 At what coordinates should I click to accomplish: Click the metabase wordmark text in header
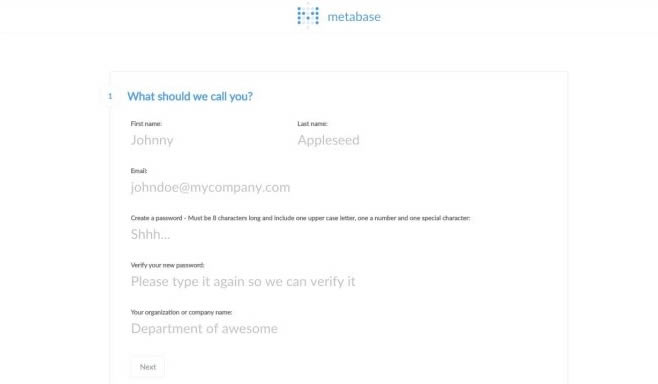pyautogui.click(x=354, y=17)
